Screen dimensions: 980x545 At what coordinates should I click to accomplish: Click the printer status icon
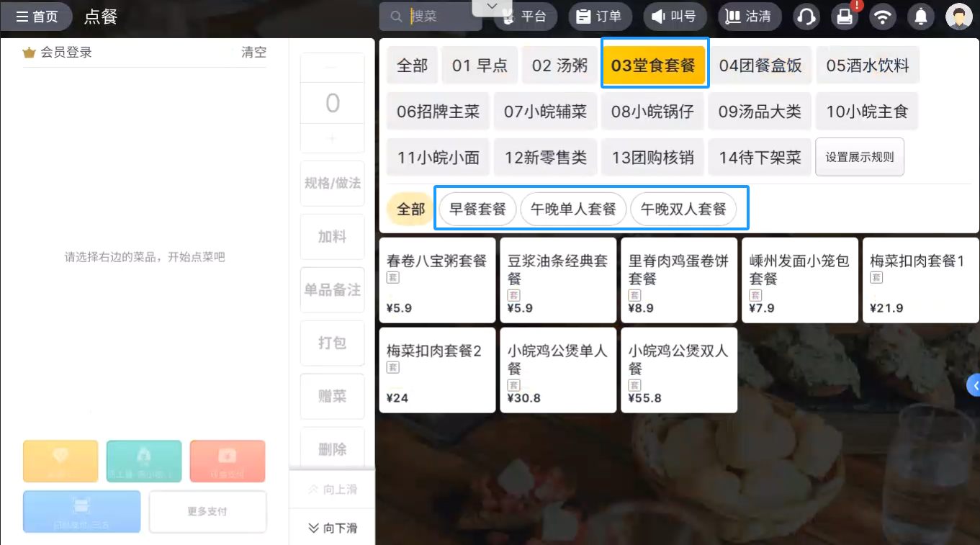pyautogui.click(x=845, y=17)
